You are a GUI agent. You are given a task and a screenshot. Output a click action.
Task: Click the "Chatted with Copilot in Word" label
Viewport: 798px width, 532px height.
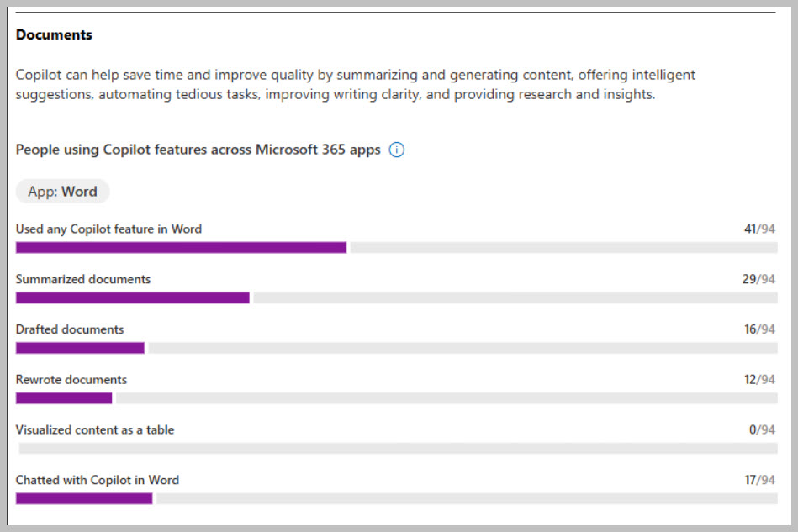click(x=98, y=481)
